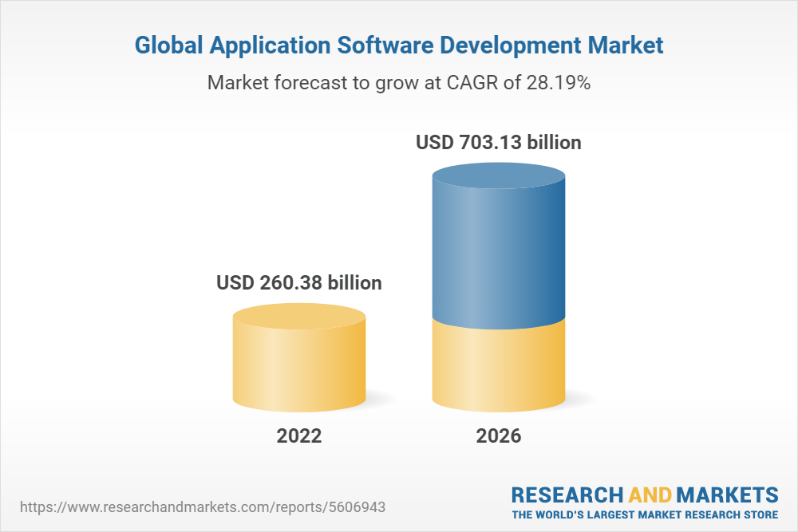The image size is (798, 532).
Task: Select the market forecast CAGR subtitle text
Action: (x=398, y=82)
